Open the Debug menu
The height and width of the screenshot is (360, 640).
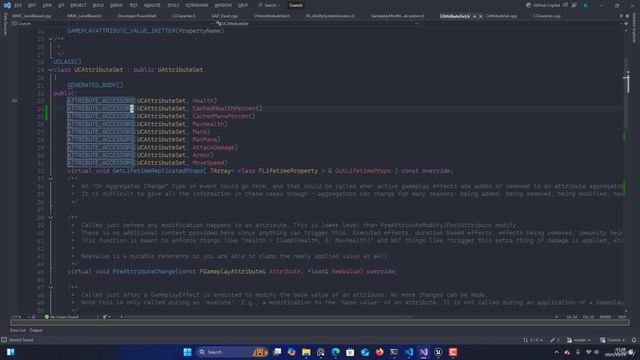click(116, 5)
